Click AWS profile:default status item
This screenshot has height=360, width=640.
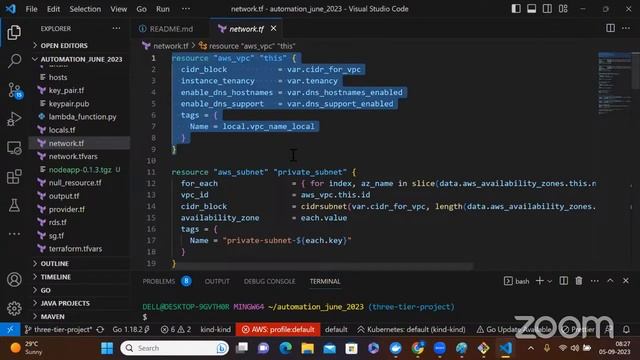[x=278, y=329]
